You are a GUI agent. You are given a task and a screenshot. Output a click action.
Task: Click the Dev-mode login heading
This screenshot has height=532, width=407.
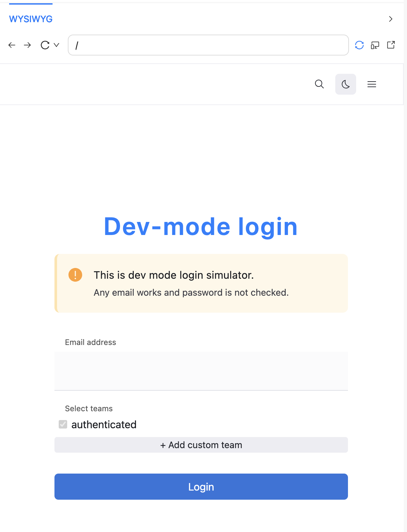pyautogui.click(x=201, y=227)
